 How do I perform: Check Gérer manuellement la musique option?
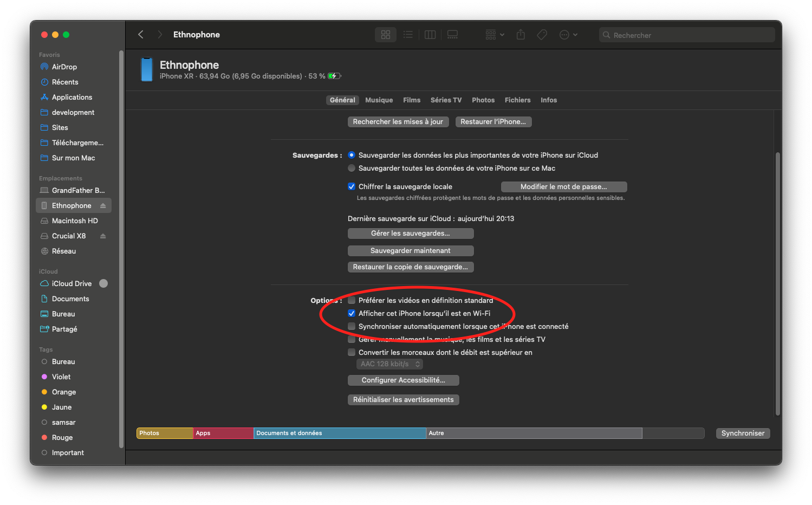pos(352,339)
